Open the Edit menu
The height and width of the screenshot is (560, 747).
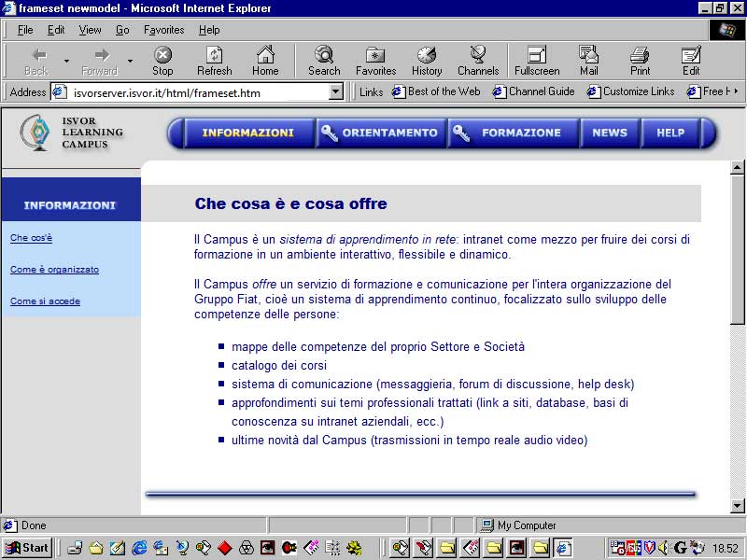pos(56,30)
